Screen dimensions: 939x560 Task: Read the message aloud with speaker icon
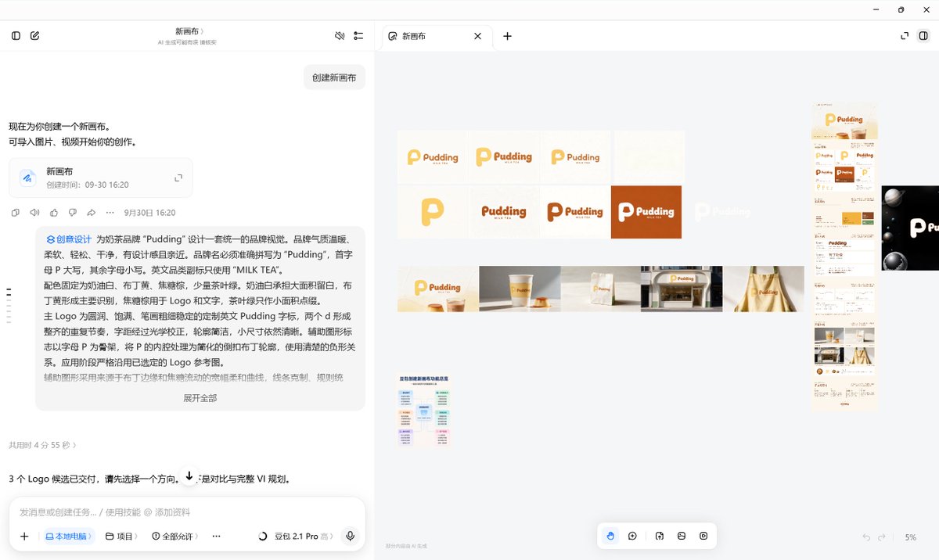click(34, 213)
